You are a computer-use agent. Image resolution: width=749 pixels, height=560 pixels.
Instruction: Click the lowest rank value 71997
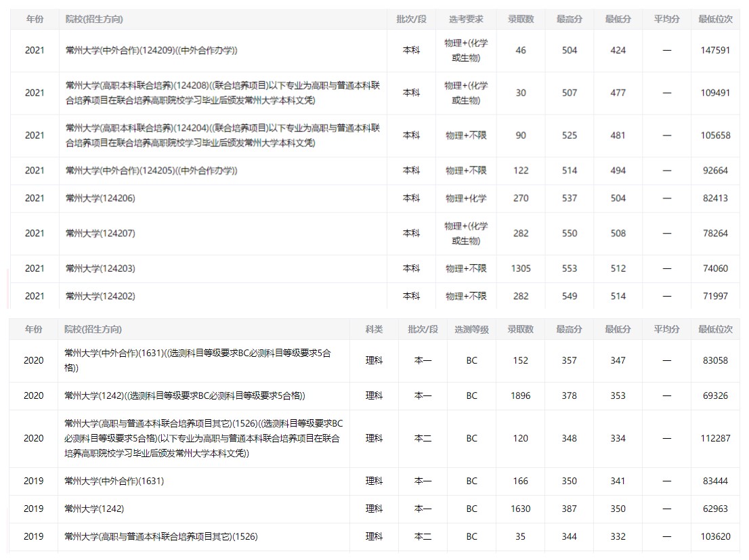(x=715, y=297)
